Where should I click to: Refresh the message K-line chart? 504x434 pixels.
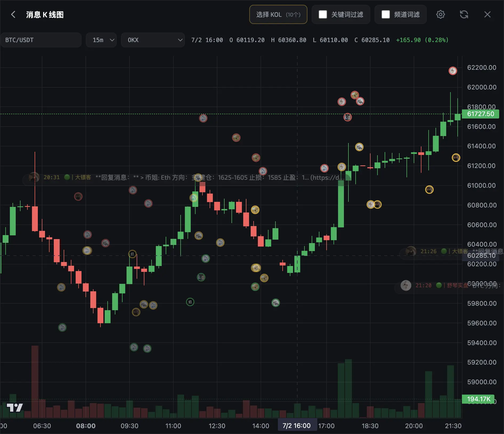coord(464,14)
